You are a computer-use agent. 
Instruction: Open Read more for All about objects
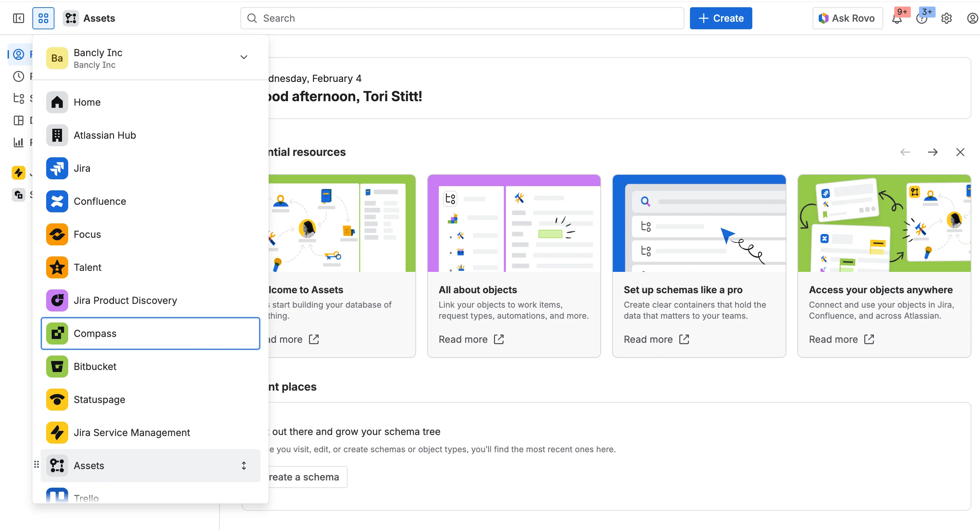471,339
